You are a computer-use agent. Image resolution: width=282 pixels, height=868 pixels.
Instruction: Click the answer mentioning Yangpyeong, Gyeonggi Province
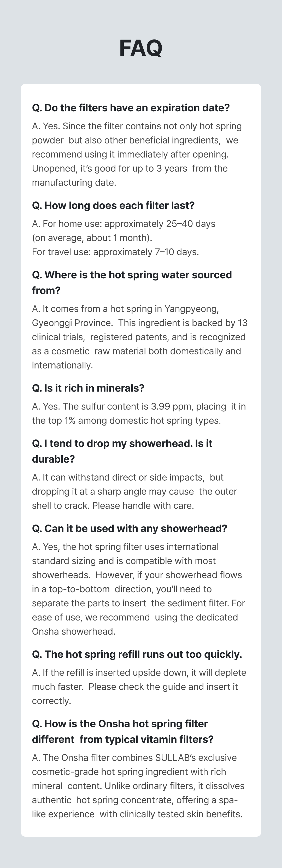click(125, 309)
